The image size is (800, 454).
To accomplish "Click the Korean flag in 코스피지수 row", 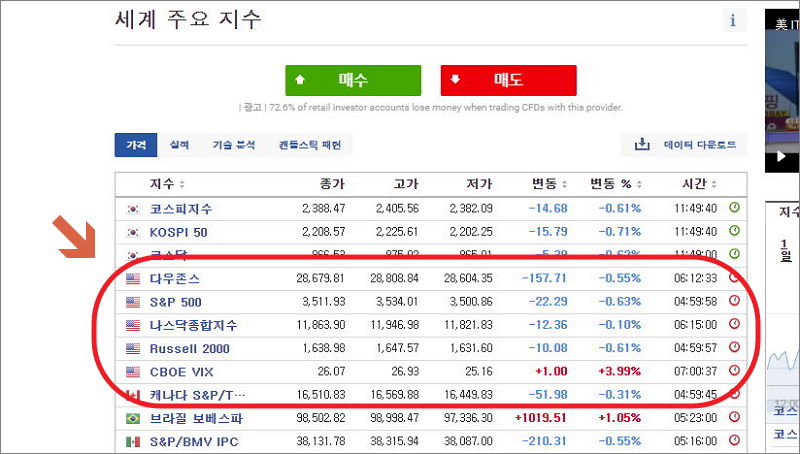I will 133,209.
